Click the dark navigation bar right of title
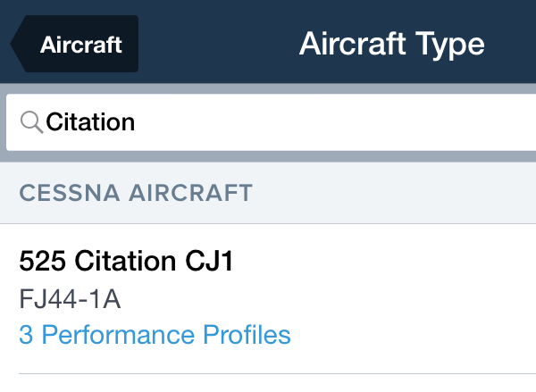 pos(514,43)
